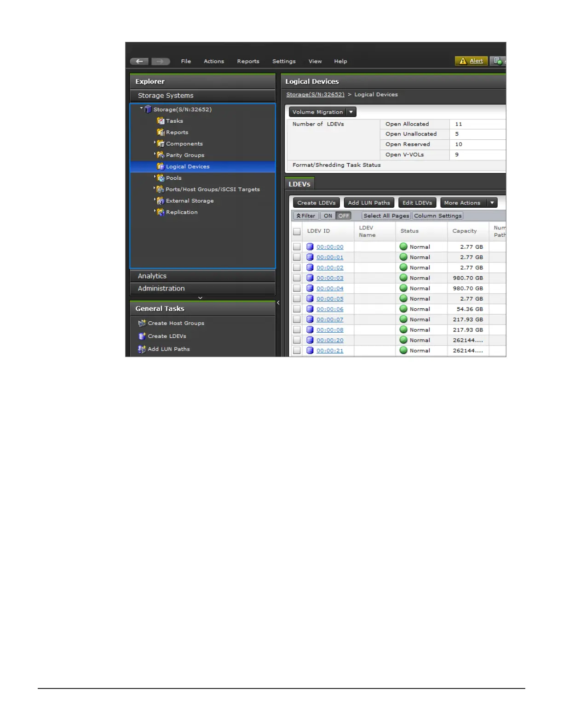
Task: Check the box for LDEV 00:00:07
Action: pyautogui.click(x=297, y=319)
